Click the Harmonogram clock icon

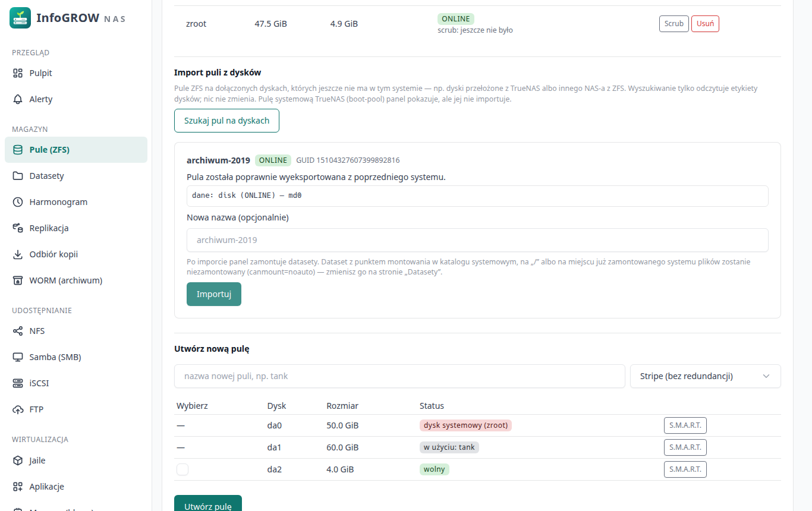(18, 202)
